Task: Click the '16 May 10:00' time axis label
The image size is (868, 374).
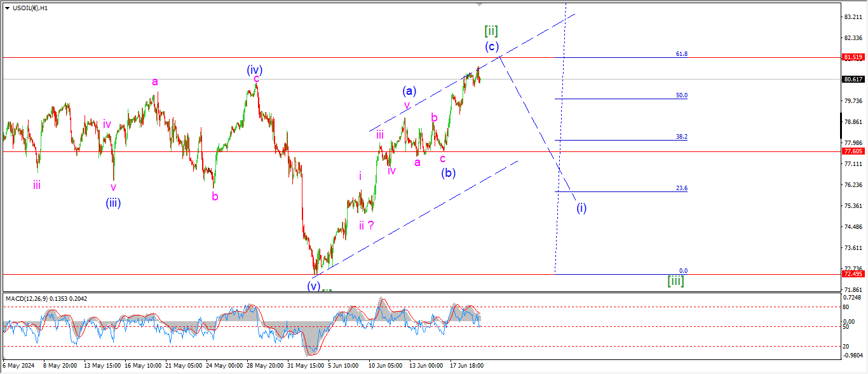Action: (x=142, y=366)
